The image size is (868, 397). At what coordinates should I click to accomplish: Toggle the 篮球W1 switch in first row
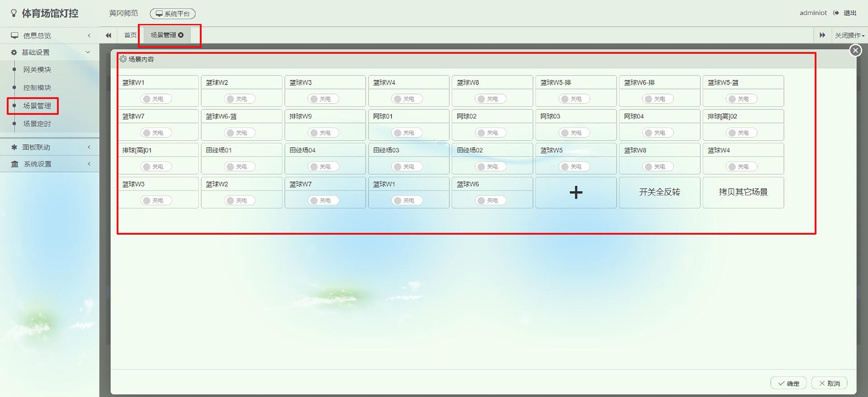click(x=156, y=99)
